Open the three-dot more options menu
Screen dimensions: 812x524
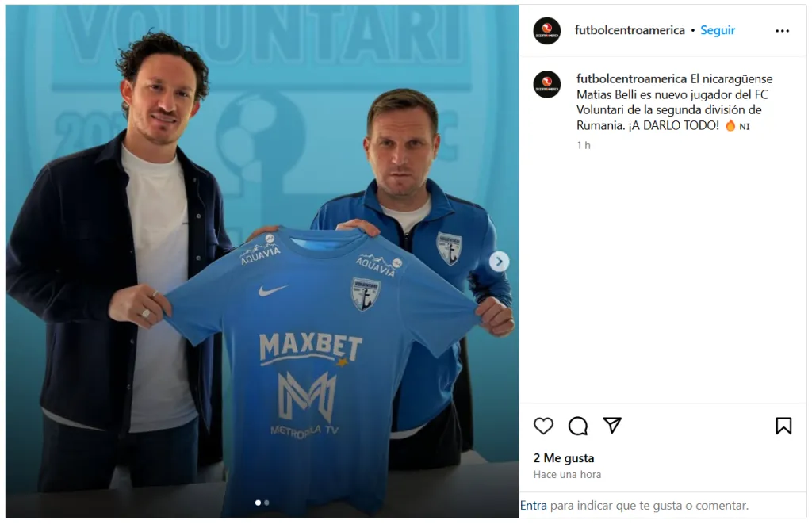782,31
